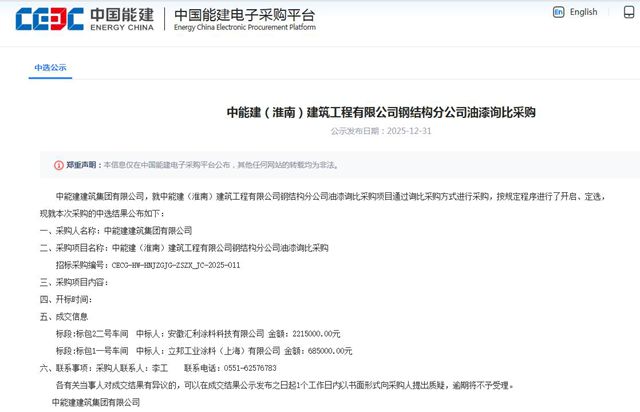Click the amount 2215000.00元
Image resolution: width=640 pixels, height=412 pixels.
[x=316, y=334]
